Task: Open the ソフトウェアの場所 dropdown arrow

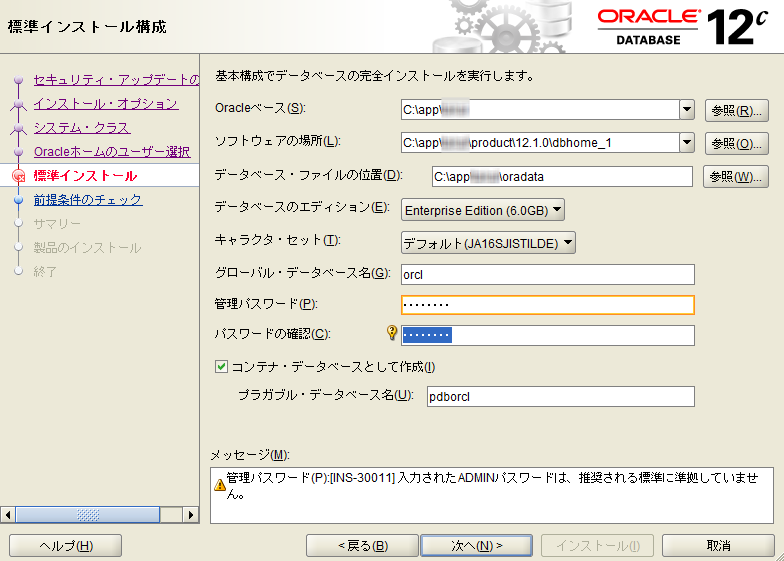Action: point(687,143)
